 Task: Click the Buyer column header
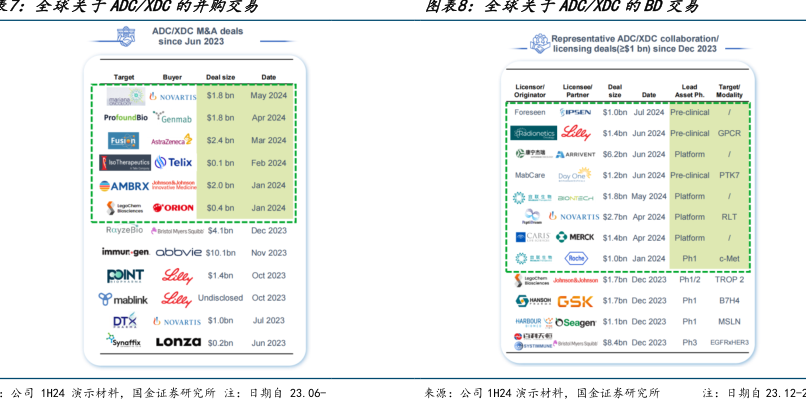tap(173, 76)
